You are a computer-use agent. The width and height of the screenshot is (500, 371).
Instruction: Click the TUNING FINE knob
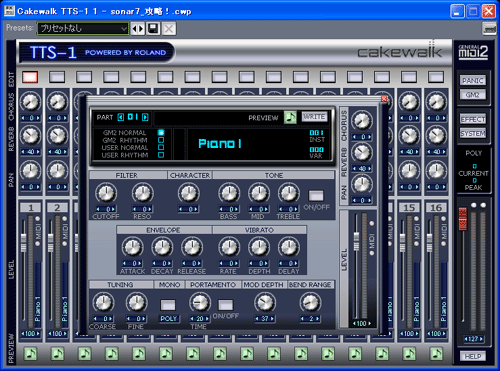coord(136,303)
